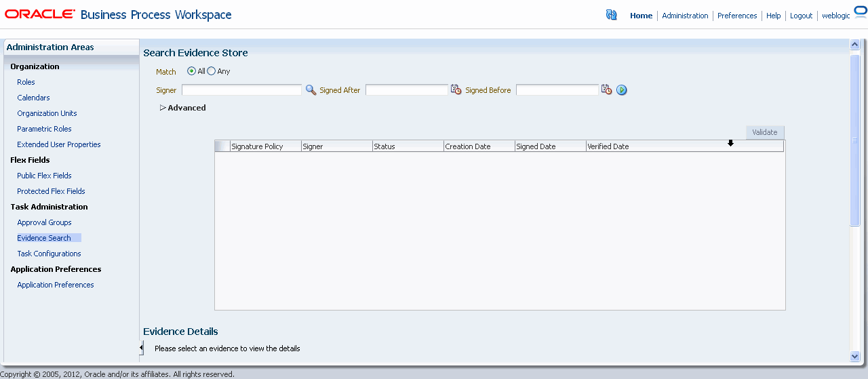Open the Signed After calendar picker

pos(456,89)
